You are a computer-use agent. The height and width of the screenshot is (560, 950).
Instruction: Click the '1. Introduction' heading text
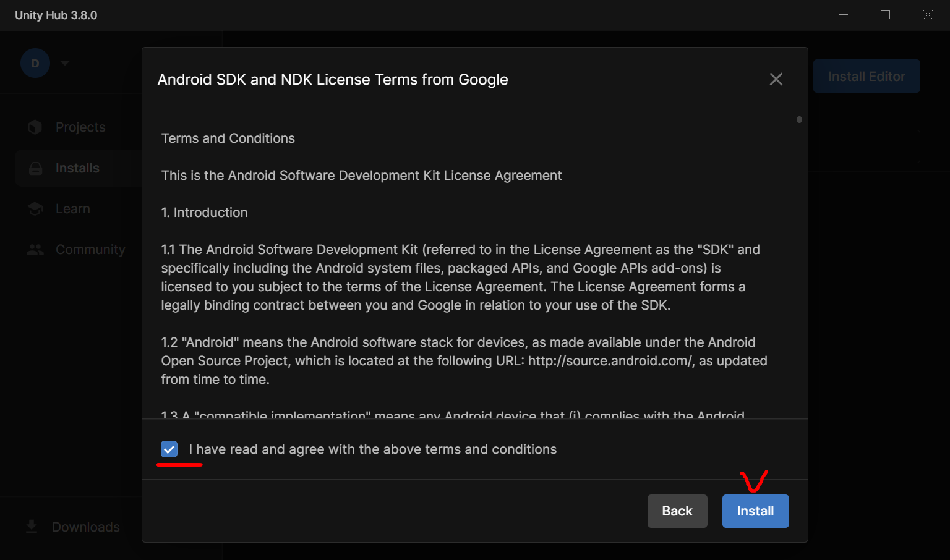pos(205,213)
